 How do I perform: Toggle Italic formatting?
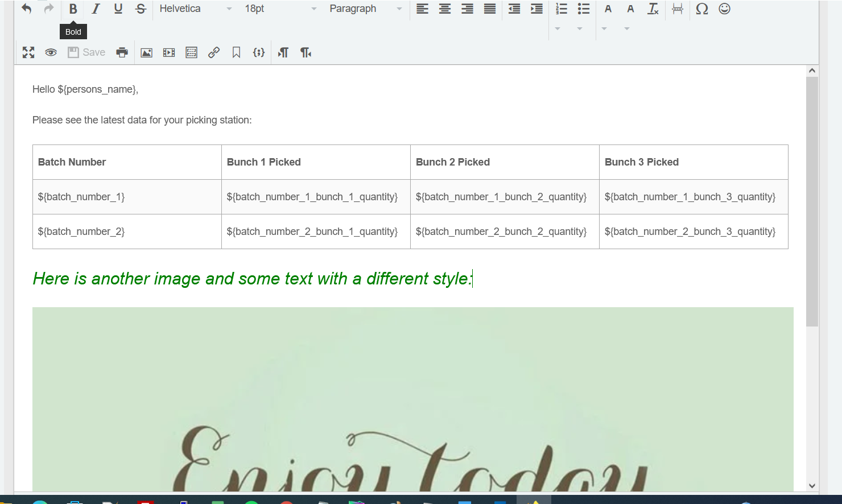click(x=96, y=9)
